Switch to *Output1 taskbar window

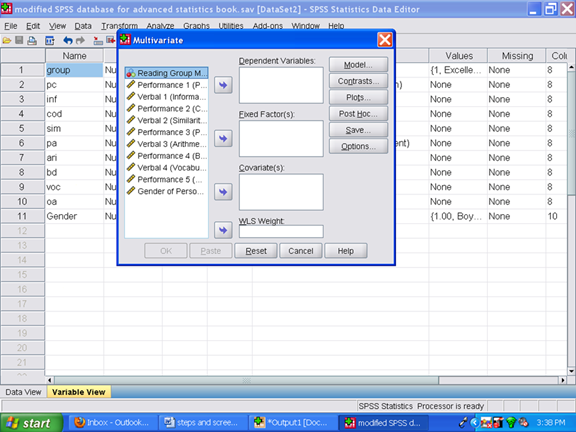tap(293, 423)
